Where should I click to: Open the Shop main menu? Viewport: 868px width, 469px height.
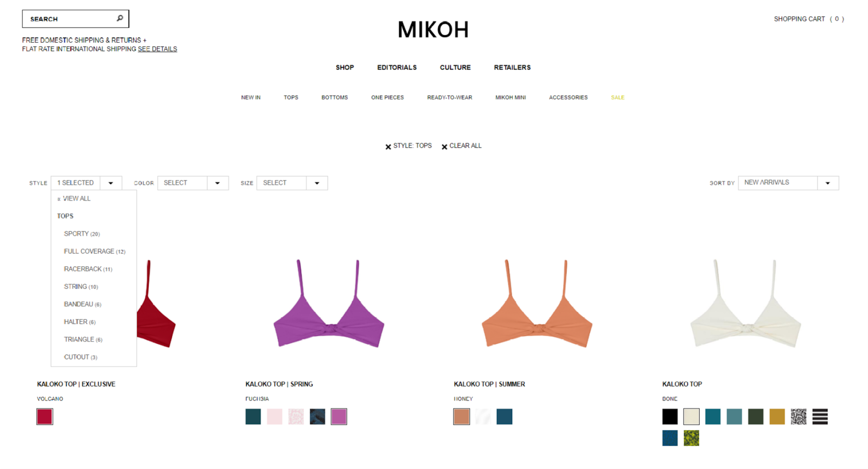click(x=344, y=68)
